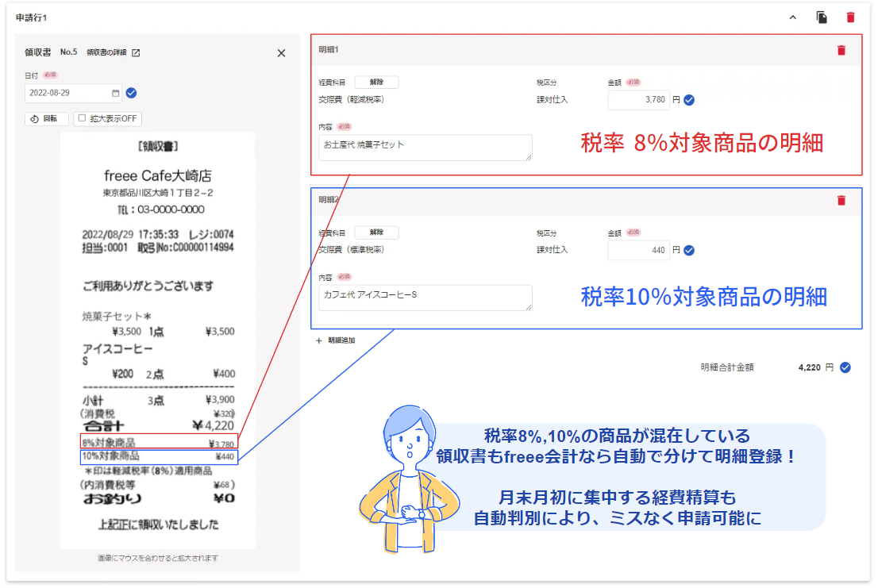
Task: Delete 申請行1 using the red trash icon
Action: [x=850, y=17]
